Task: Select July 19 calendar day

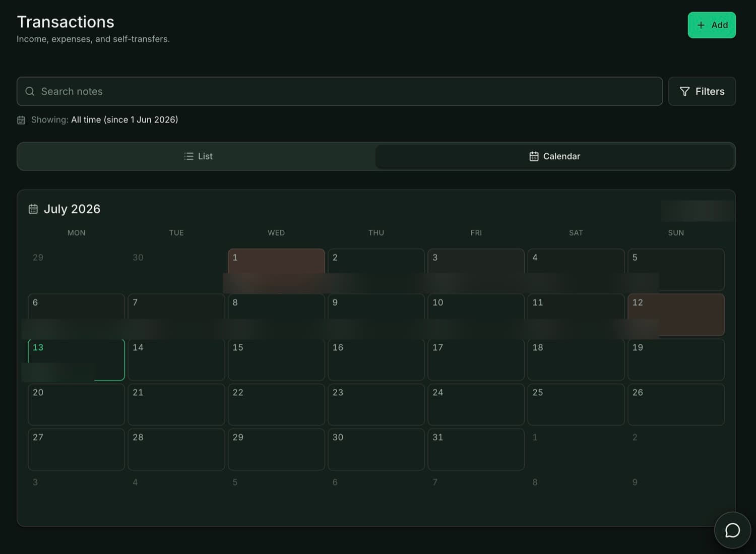Action: click(x=676, y=359)
